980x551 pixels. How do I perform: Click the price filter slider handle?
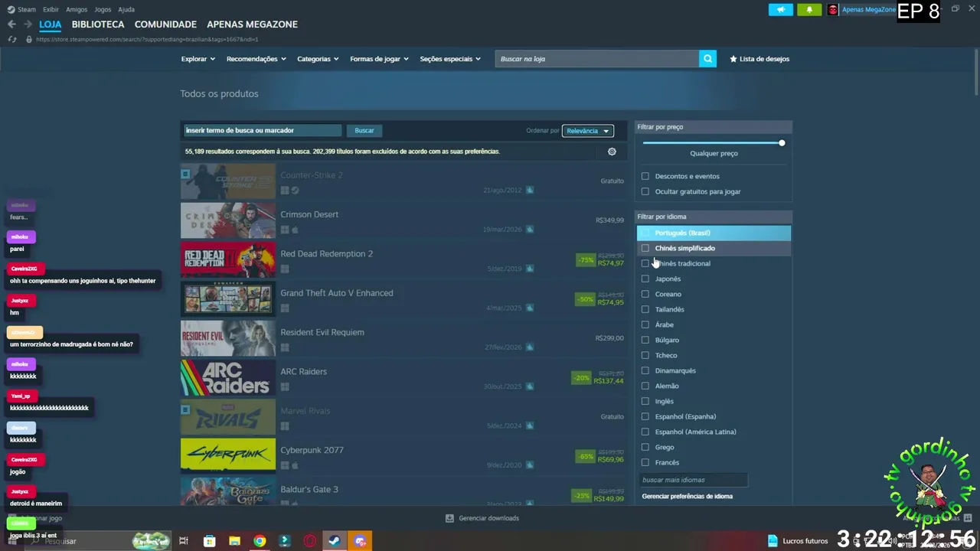point(782,143)
